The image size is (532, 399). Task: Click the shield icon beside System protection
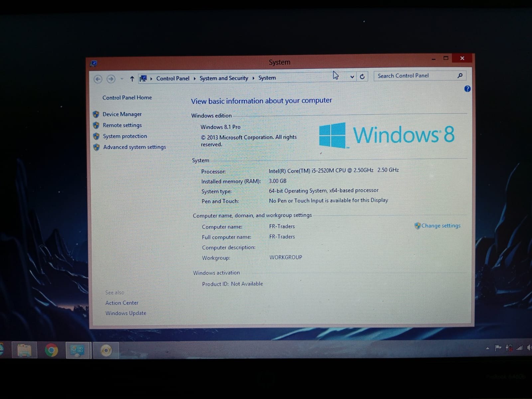pyautogui.click(x=96, y=136)
